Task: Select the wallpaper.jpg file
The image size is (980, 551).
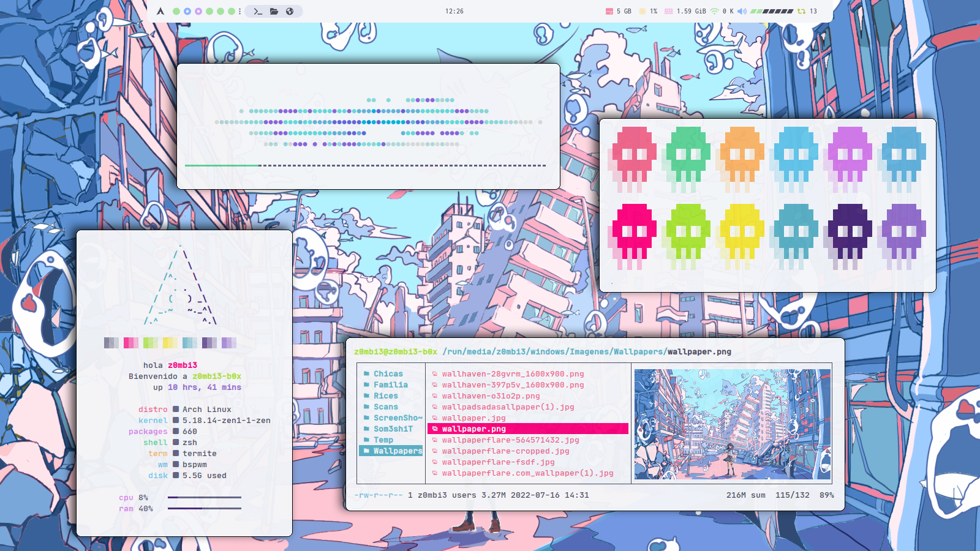Action: (473, 418)
